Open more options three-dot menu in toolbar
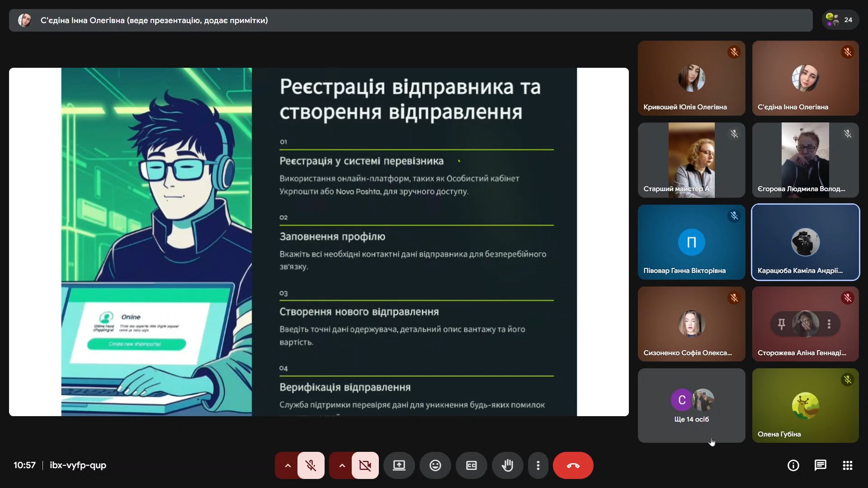Screen dimensions: 868x488 pyautogui.click(x=538, y=465)
